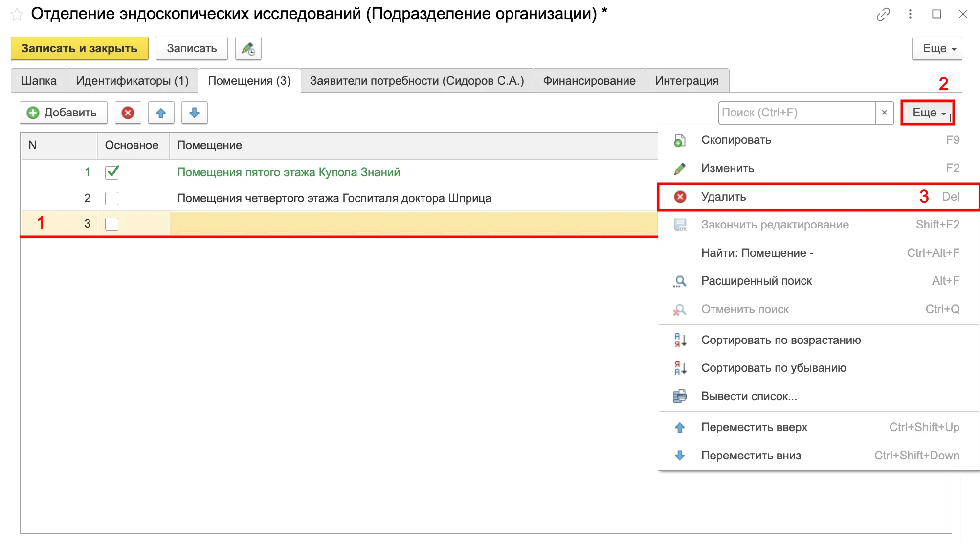Open Расширенный поиск from the menu
The height and width of the screenshot is (547, 980).
click(x=819, y=281)
